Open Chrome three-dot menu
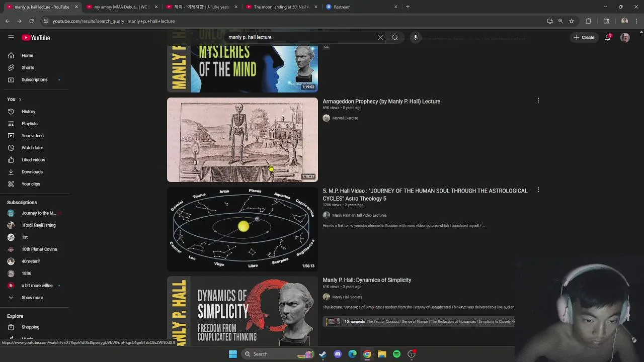Screen dimensions: 644x362 click(637, 21)
